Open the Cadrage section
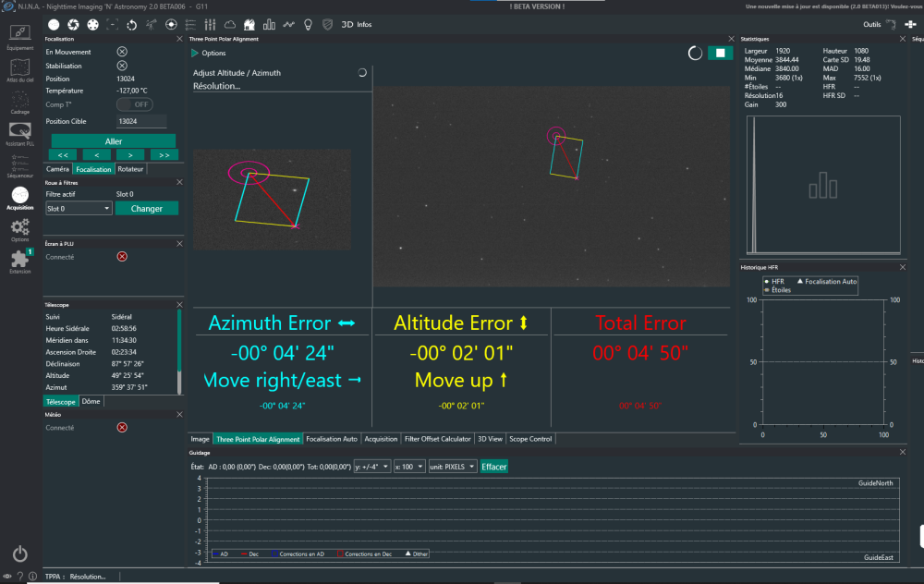The height and width of the screenshot is (584, 924). pos(20,103)
